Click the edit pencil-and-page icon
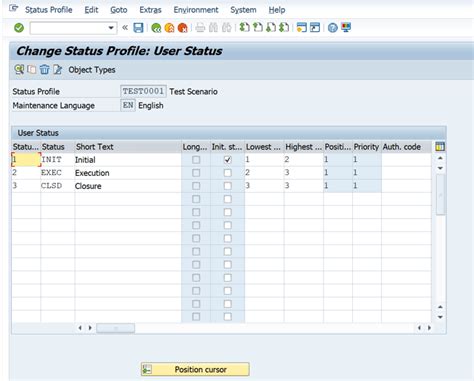Screen dimensions: 474x381 (57, 69)
